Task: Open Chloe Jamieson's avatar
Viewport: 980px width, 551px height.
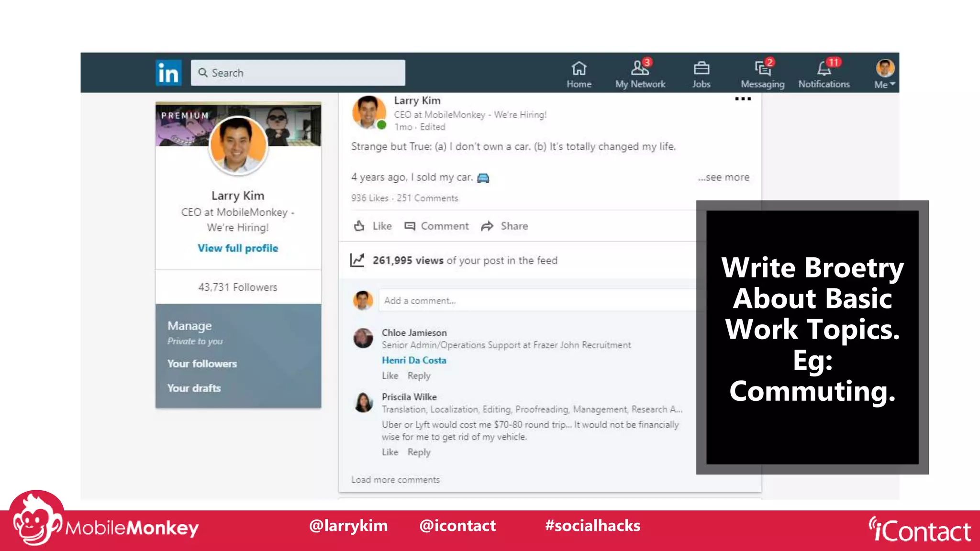Action: 363,338
